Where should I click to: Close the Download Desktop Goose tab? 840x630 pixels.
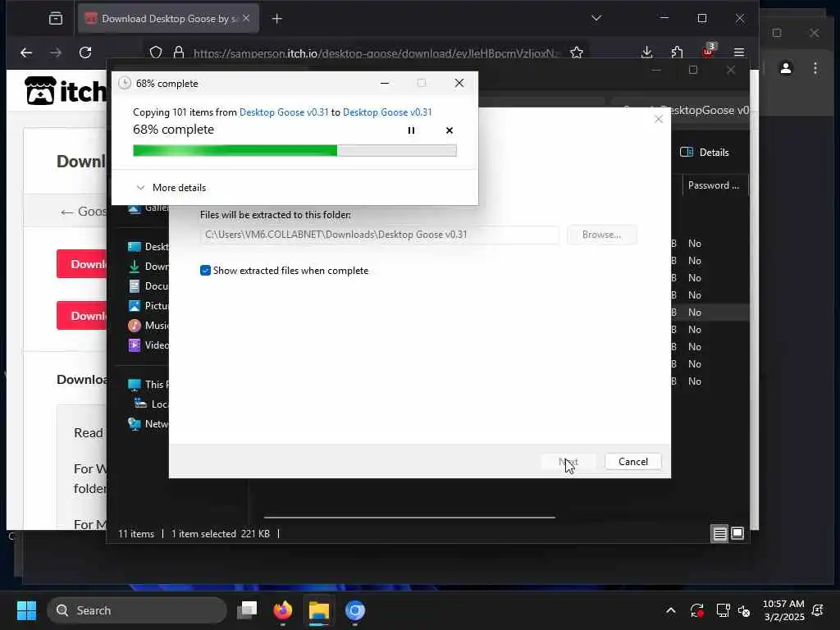246,18
